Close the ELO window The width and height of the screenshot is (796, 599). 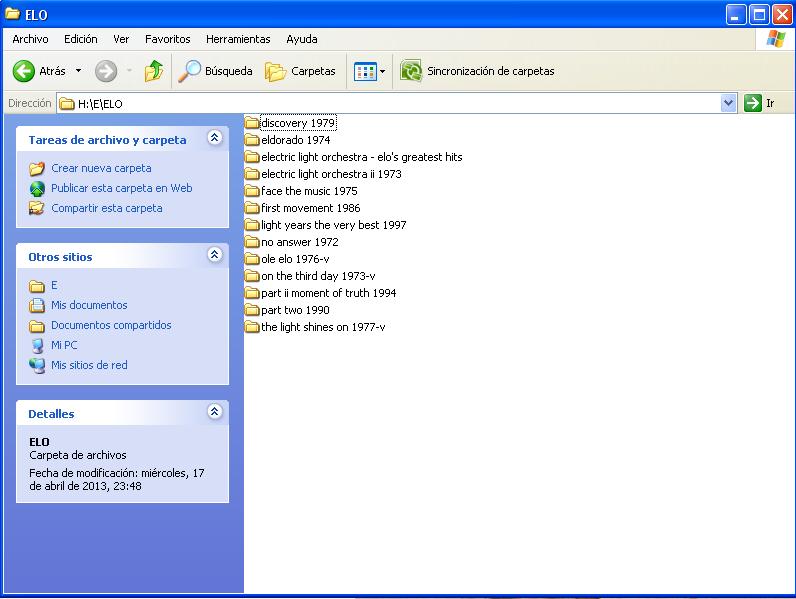(782, 15)
